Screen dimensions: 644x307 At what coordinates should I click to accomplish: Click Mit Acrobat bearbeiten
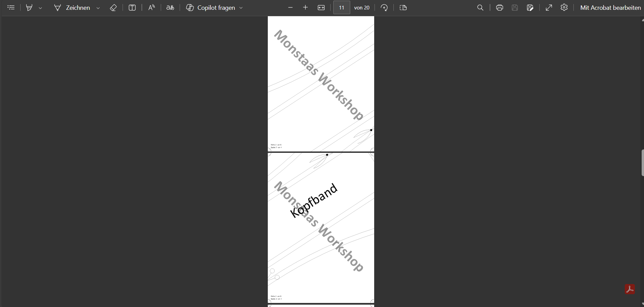pos(610,7)
